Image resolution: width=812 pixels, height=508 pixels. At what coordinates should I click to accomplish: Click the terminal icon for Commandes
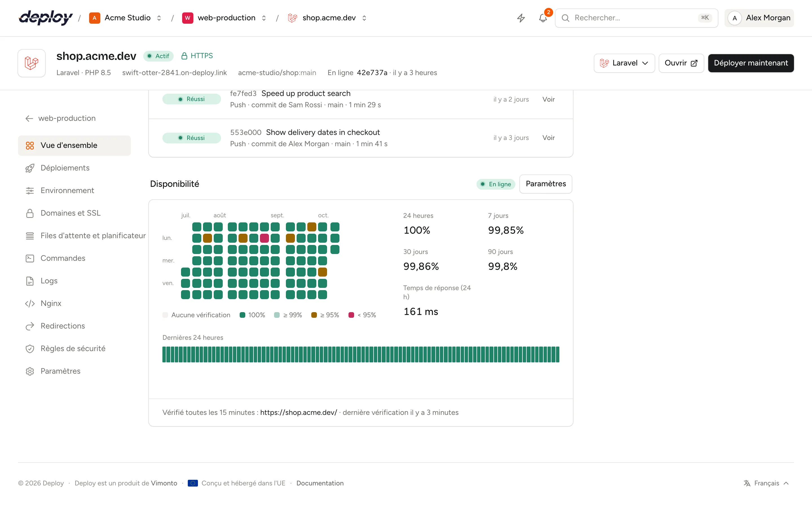click(x=30, y=258)
